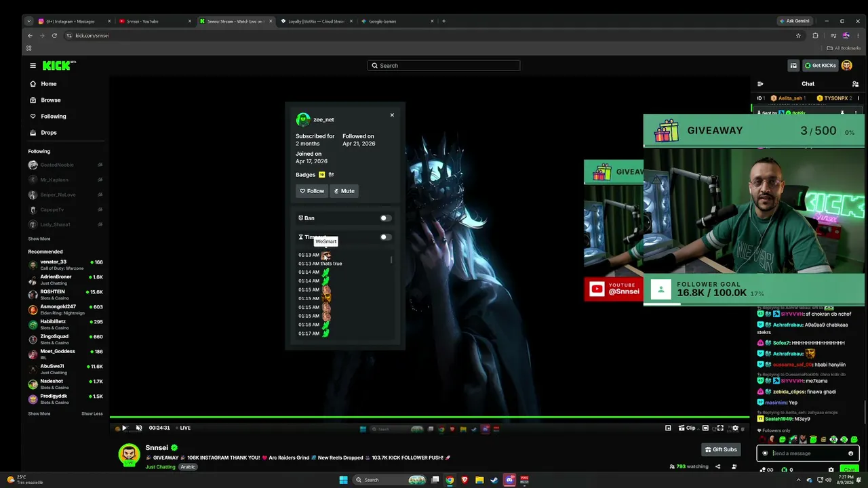
Task: Send message with green Chat button
Action: 849,470
